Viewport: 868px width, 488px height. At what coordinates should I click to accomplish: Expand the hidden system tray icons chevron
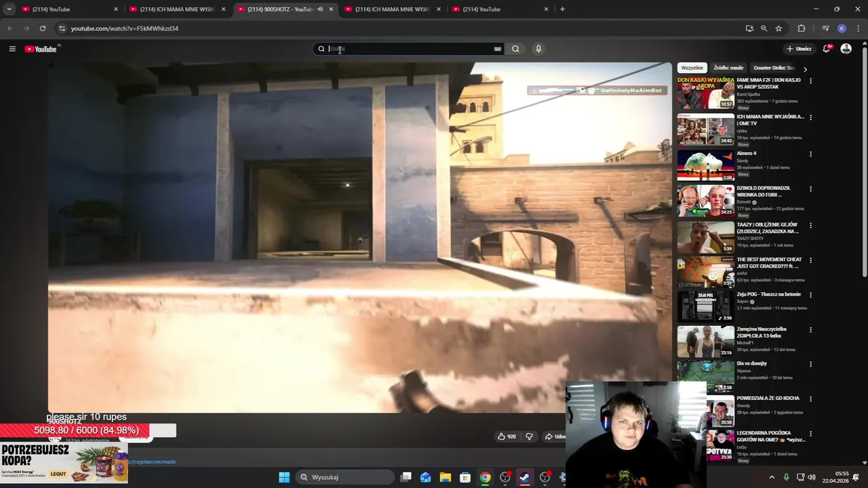[x=772, y=477]
